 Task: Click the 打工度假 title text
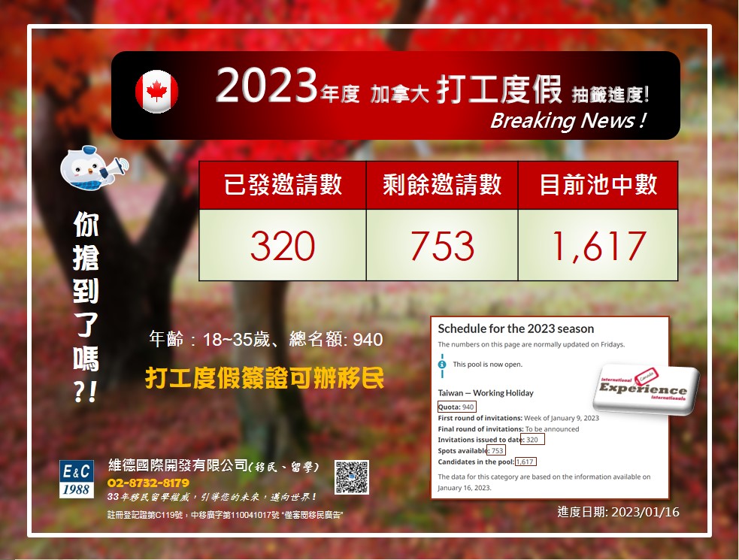coord(499,89)
